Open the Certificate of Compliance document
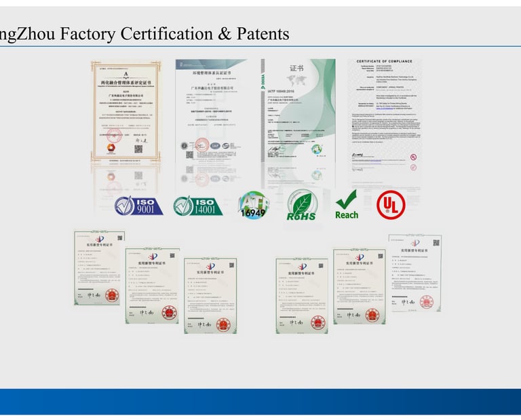 click(x=384, y=116)
